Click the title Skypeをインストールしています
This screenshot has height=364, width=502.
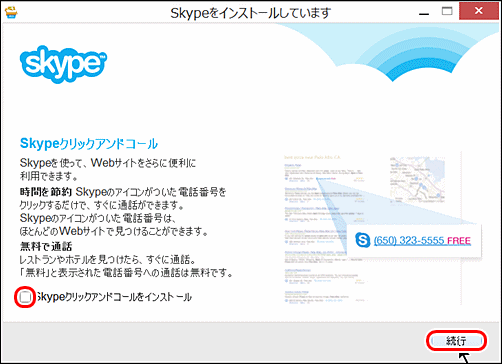tap(251, 13)
